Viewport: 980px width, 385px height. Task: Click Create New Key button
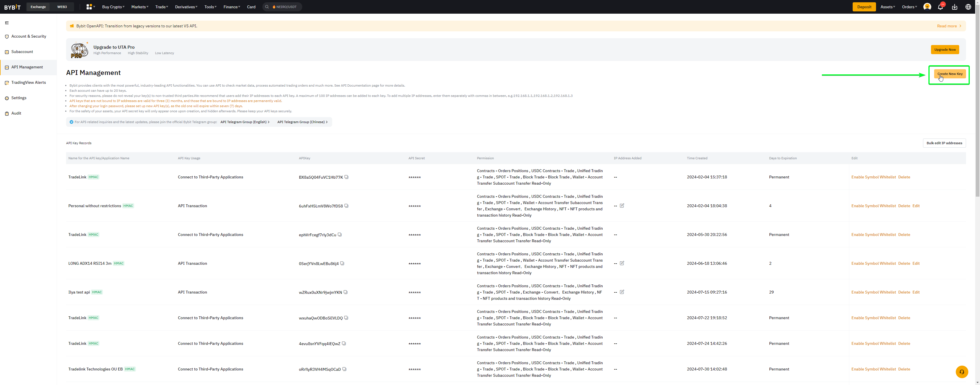[x=950, y=74]
